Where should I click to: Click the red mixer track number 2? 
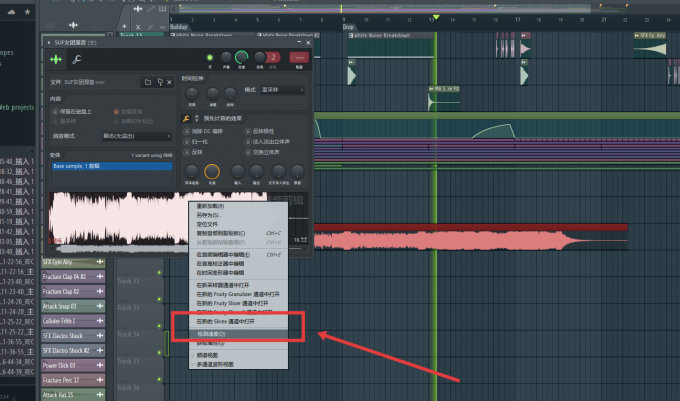(x=273, y=57)
